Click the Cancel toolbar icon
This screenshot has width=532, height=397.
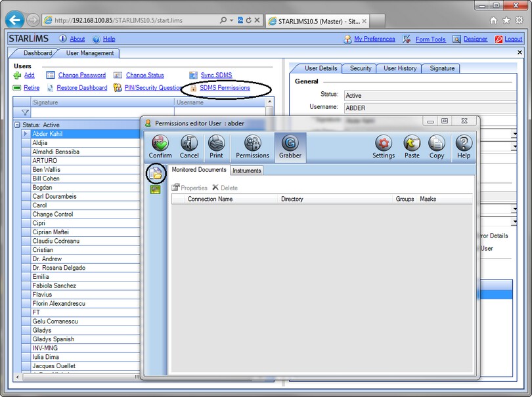click(189, 146)
